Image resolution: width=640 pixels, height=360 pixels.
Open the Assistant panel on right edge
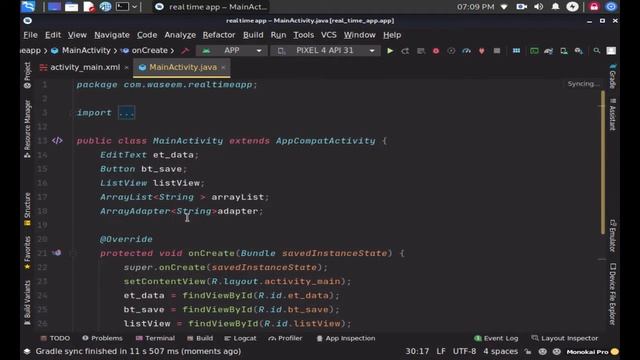pyautogui.click(x=612, y=114)
